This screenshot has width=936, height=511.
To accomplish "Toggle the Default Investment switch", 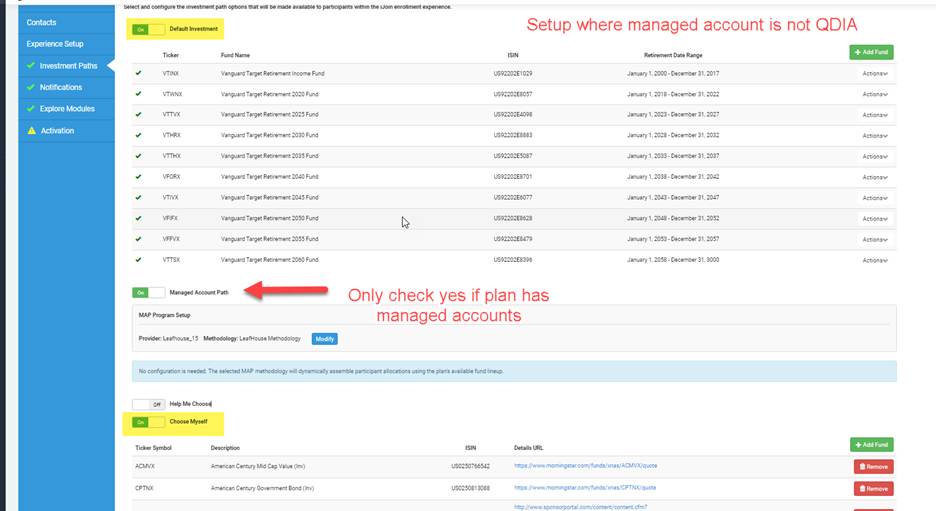I will tap(148, 29).
